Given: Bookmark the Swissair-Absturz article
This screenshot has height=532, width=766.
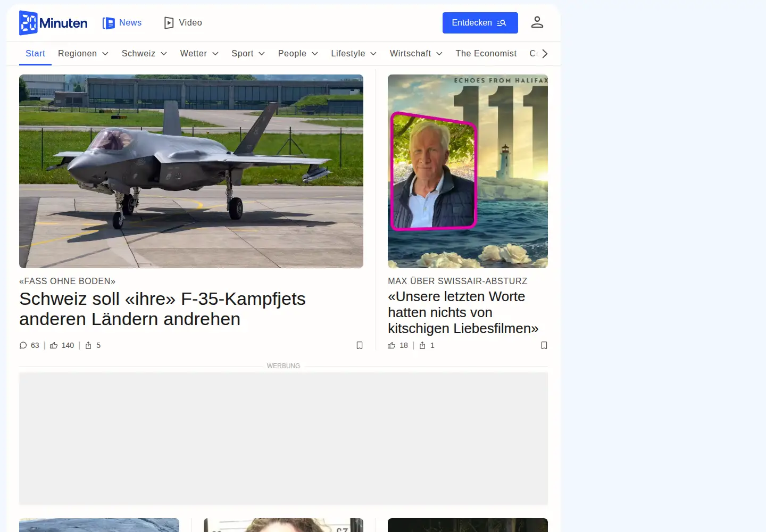Looking at the screenshot, I should tap(544, 345).
